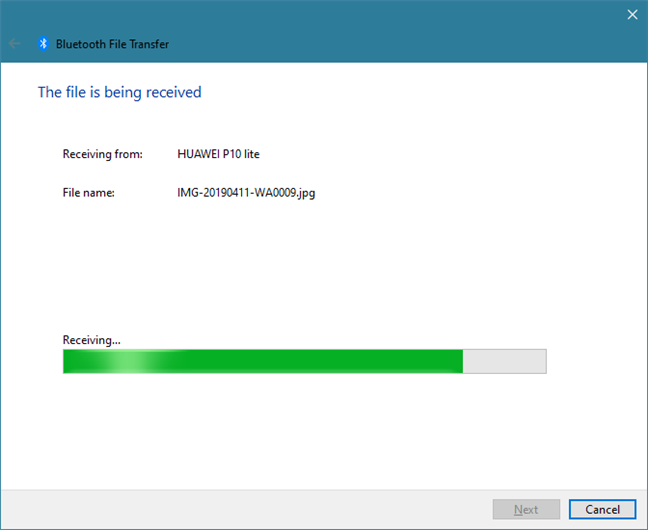648x530 pixels.
Task: Click the Cancel button
Action: (x=602, y=509)
